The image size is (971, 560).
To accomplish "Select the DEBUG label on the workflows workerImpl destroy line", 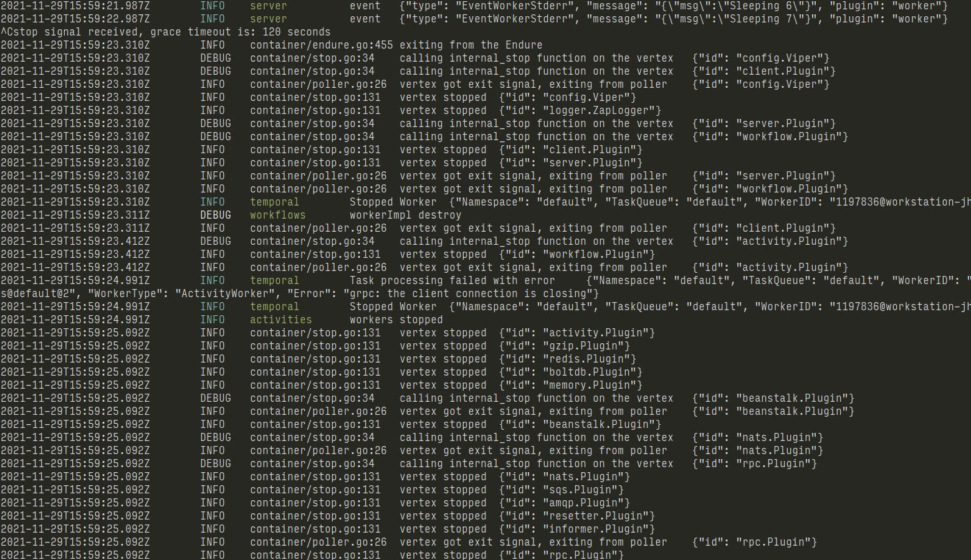I will (215, 215).
